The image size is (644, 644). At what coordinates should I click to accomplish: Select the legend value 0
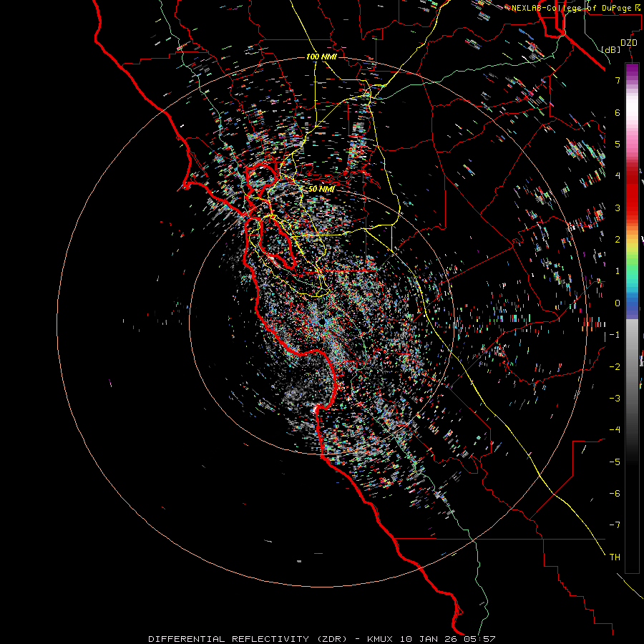pos(618,303)
